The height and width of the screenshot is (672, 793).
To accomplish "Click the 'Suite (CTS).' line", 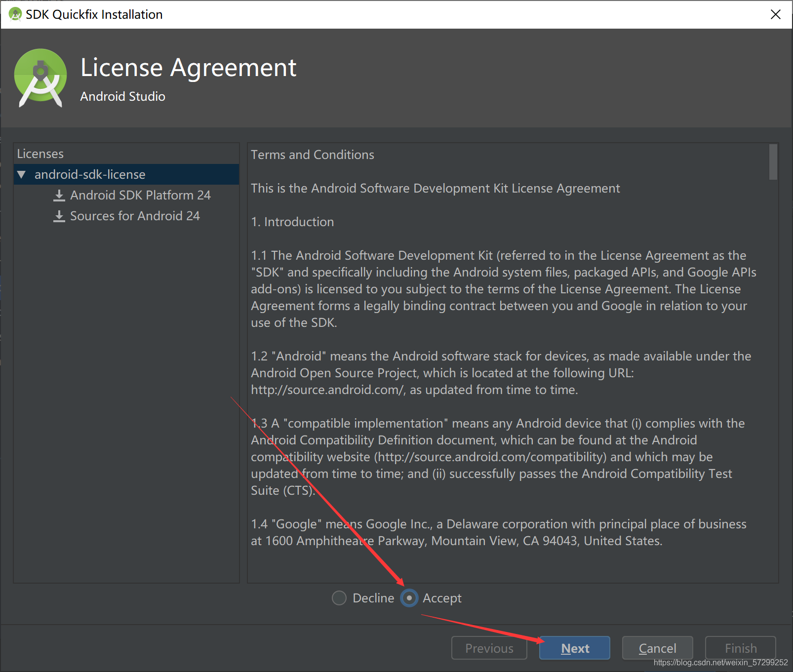I will [x=283, y=490].
